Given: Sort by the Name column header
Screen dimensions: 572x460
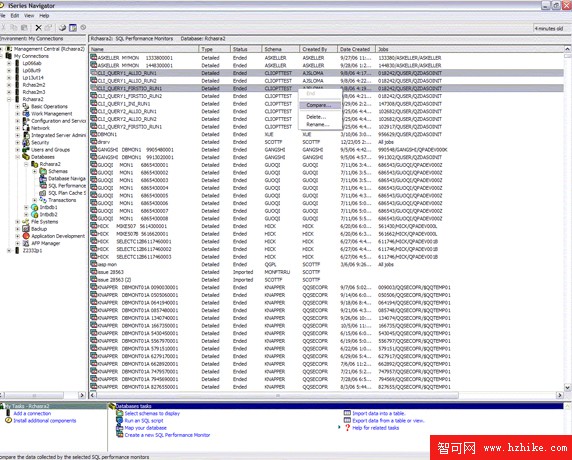Looking at the screenshot, I should click(144, 49).
